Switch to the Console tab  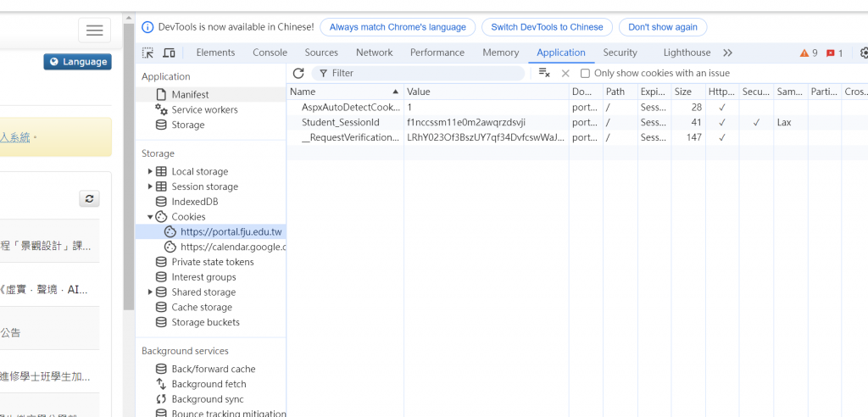[x=270, y=53]
